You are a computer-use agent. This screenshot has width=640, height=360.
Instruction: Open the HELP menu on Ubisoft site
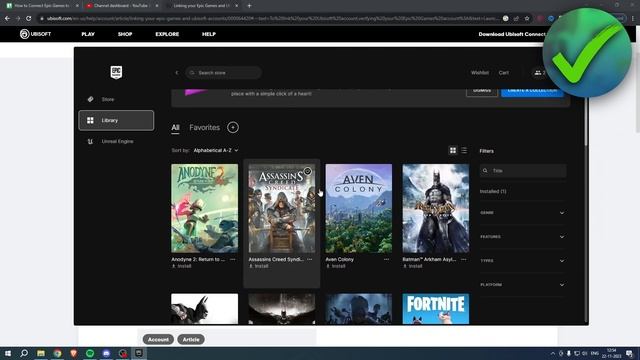point(209,34)
